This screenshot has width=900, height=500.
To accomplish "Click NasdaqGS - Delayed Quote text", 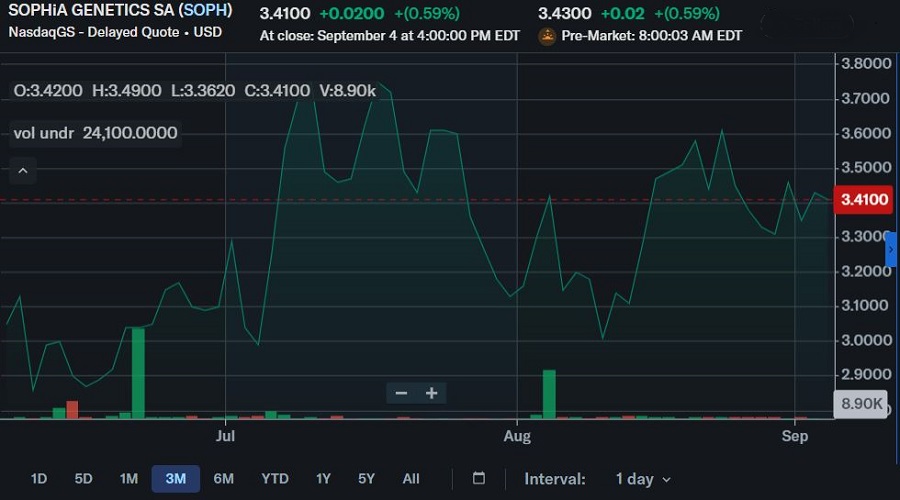I will (93, 32).
